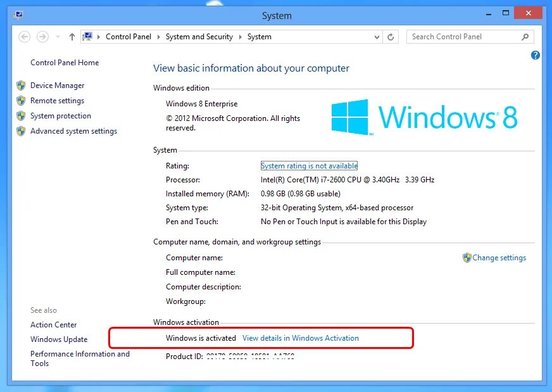Click the computer icon in the address bar
The height and width of the screenshot is (392, 552).
(88, 36)
